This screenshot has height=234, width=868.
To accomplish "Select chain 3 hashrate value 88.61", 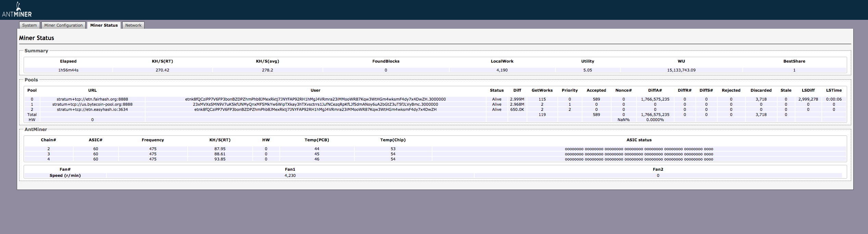I will click(220, 154).
